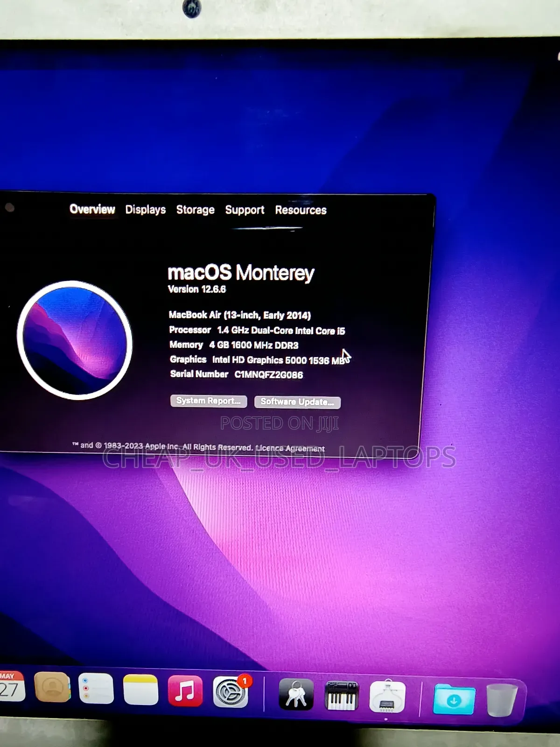
Task: Launch the piano keyboard app in the Dock
Action: point(342,695)
